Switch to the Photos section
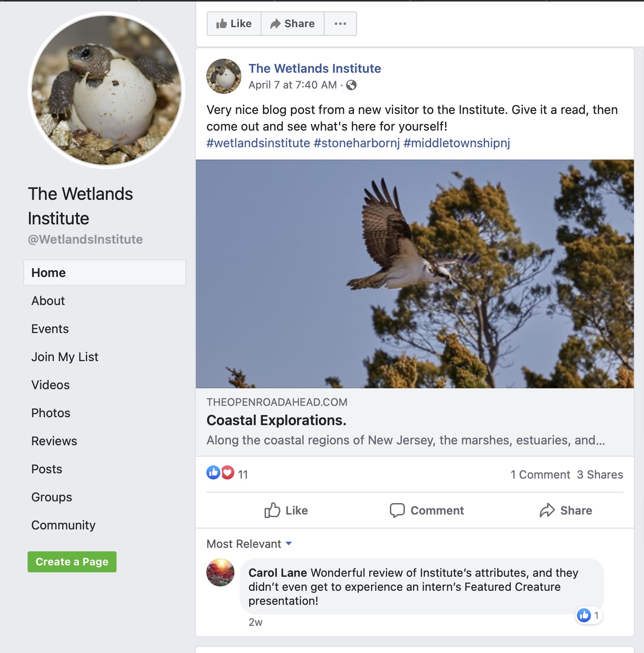 point(50,412)
